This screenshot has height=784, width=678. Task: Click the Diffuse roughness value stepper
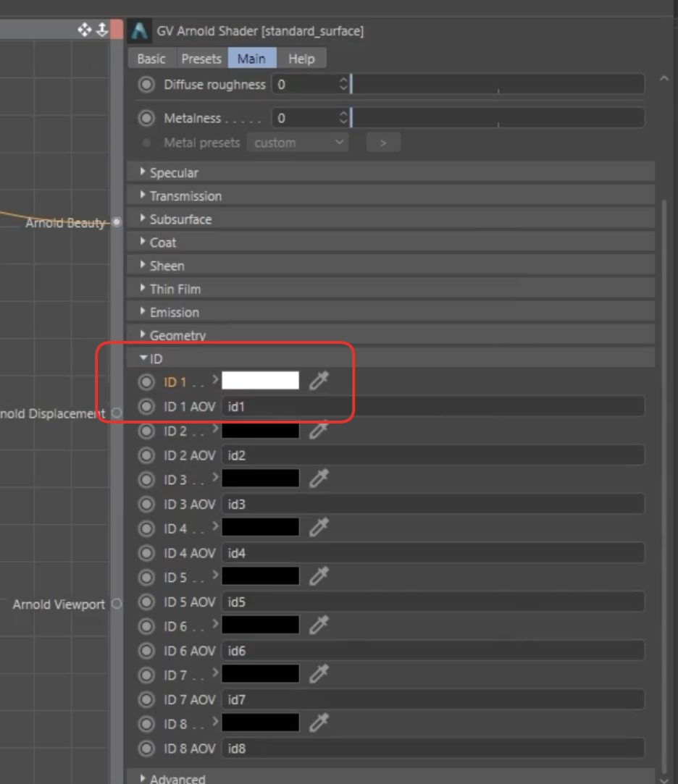tap(343, 84)
